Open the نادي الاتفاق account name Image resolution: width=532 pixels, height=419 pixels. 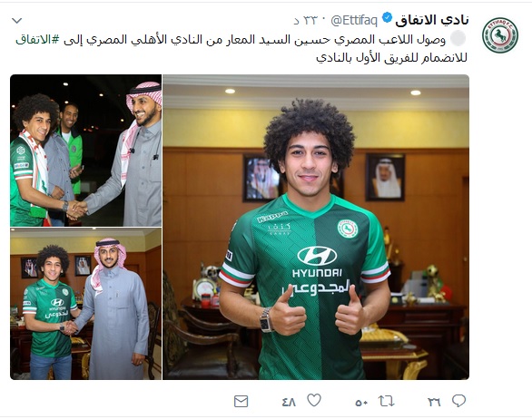point(432,20)
